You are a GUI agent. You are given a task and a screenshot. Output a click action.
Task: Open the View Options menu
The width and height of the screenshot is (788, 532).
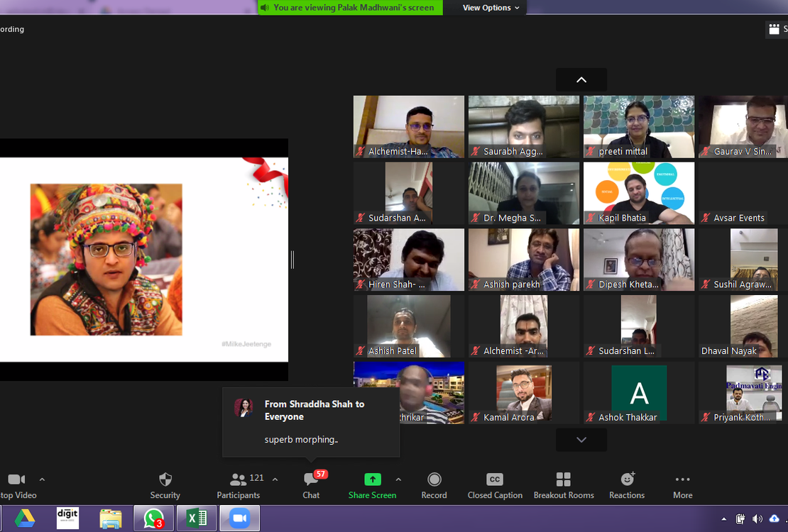point(491,8)
